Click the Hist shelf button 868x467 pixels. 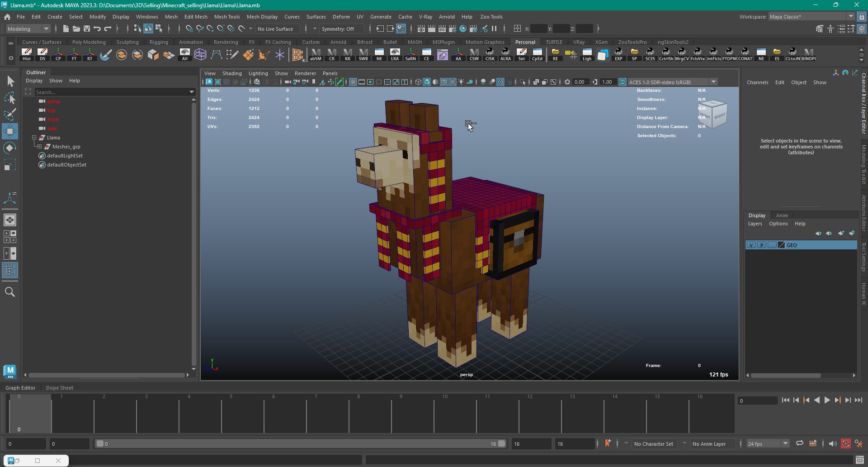click(27, 54)
